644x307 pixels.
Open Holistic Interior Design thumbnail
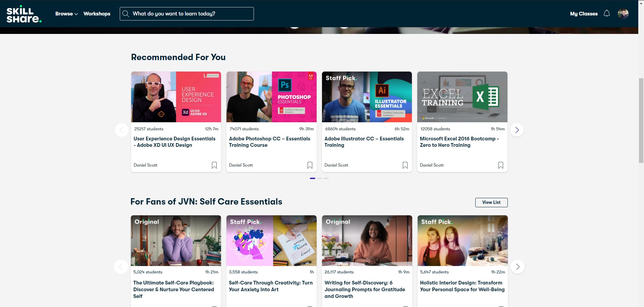(463, 240)
